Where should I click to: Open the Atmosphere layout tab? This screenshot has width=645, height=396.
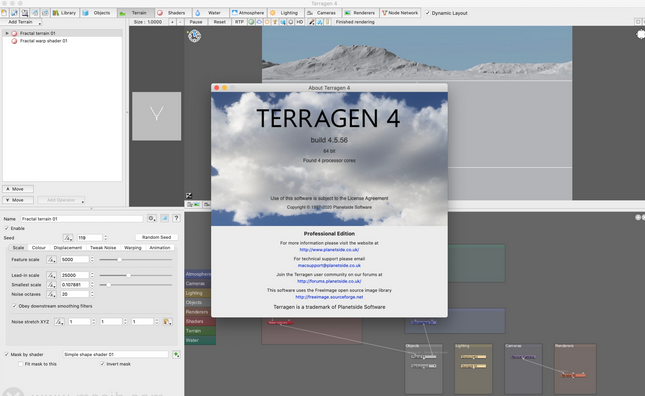coord(248,13)
